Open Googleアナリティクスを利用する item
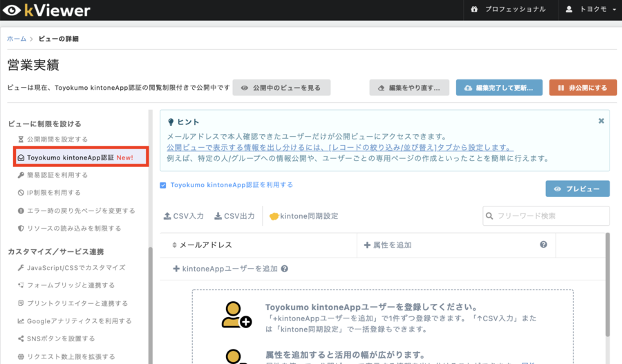The width and height of the screenshot is (622, 364). click(x=75, y=321)
